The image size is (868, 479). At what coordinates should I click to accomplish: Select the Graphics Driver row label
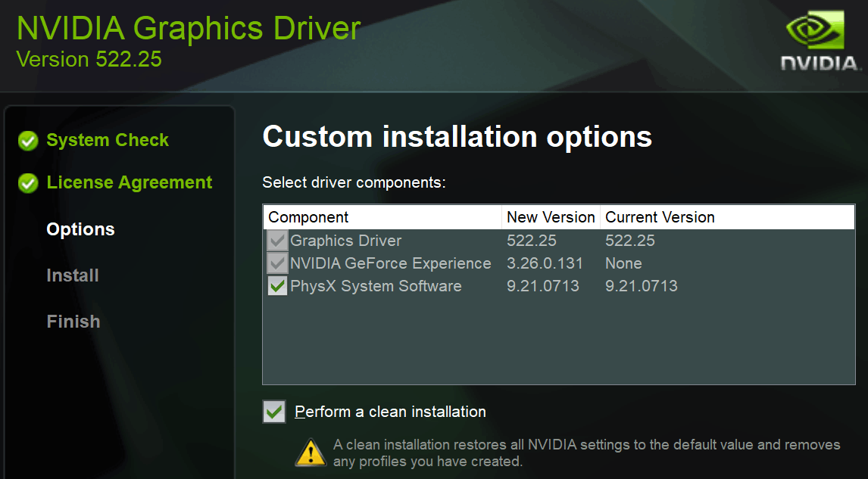346,241
